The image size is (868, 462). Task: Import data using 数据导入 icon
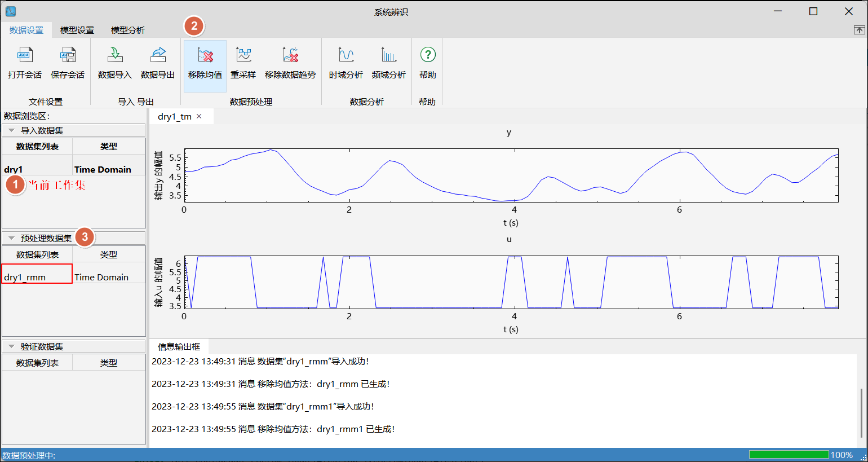pyautogui.click(x=114, y=56)
